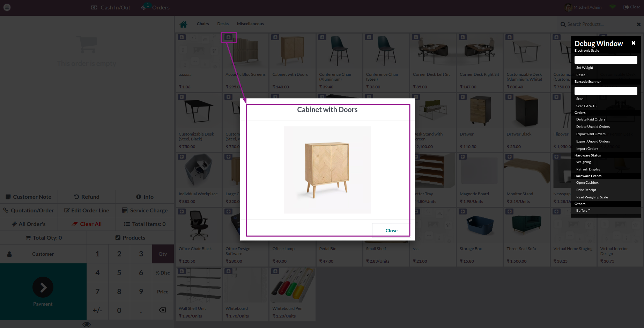The image size is (644, 328).
Task: Click the product search magnifier icon
Action: pos(562,24)
